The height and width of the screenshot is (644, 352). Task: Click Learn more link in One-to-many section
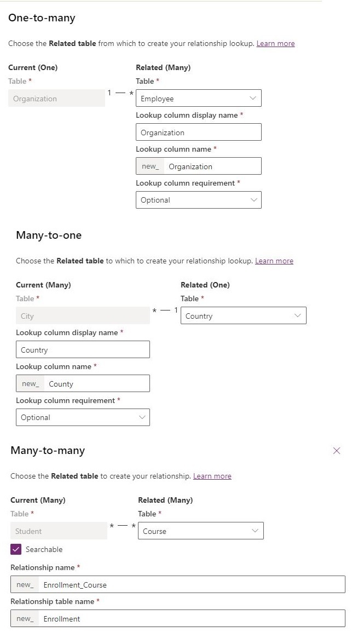click(x=275, y=43)
